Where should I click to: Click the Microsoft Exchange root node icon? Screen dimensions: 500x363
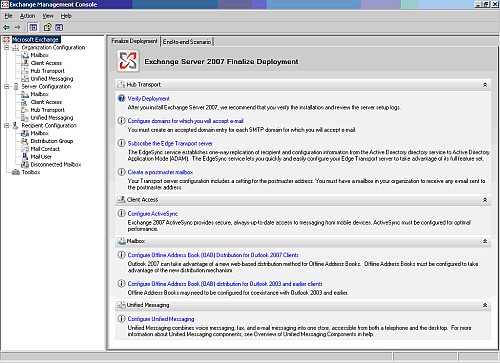[x=6, y=40]
